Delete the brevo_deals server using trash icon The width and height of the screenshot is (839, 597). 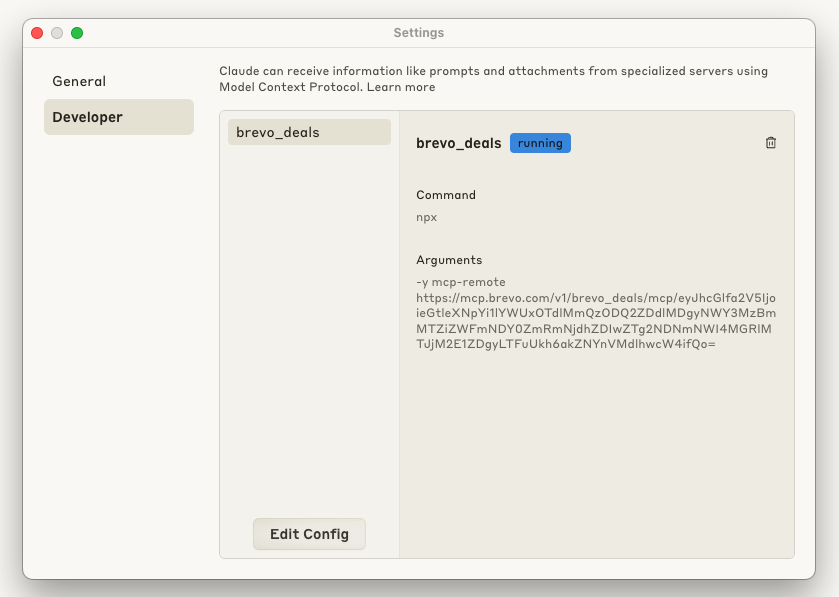pyautogui.click(x=770, y=142)
